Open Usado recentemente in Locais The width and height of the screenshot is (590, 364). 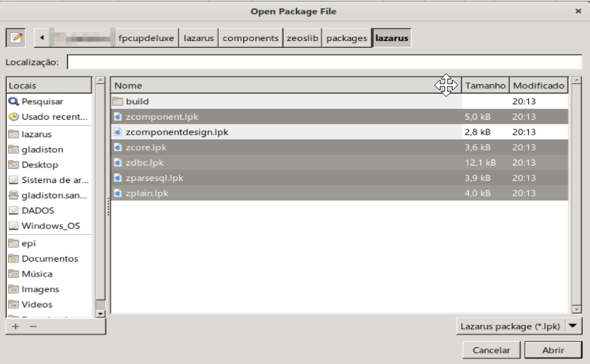coord(49,116)
